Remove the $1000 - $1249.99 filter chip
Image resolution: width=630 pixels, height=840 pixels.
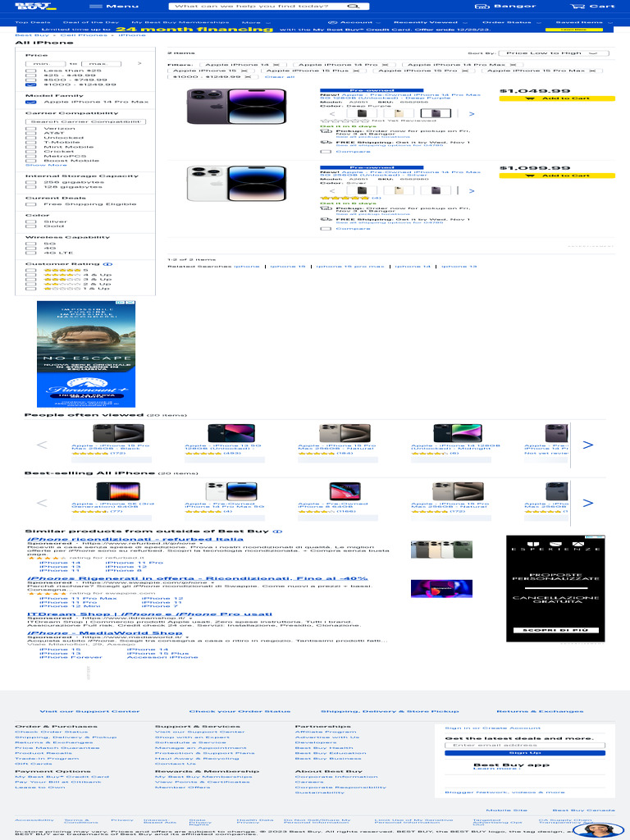point(248,76)
